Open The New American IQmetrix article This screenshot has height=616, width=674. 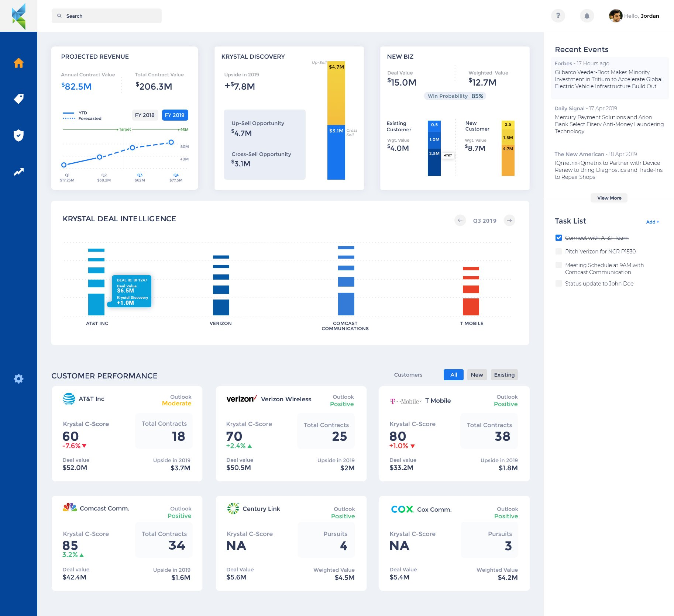tap(609, 166)
